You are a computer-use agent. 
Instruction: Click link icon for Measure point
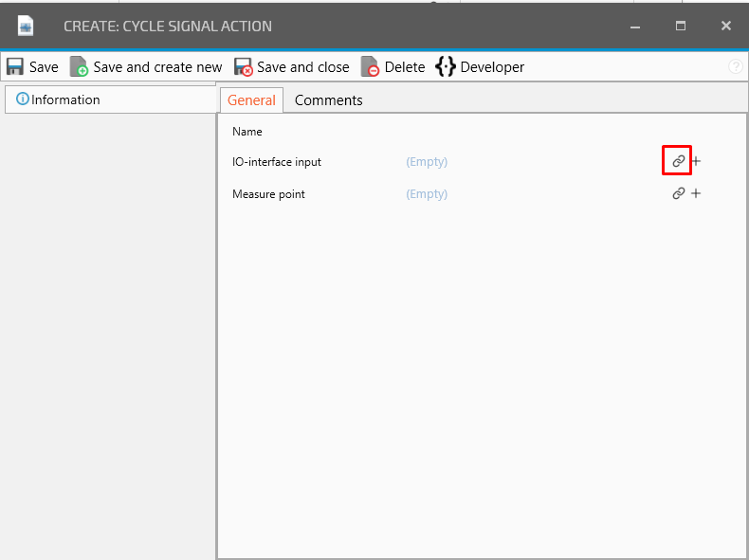pyautogui.click(x=678, y=194)
